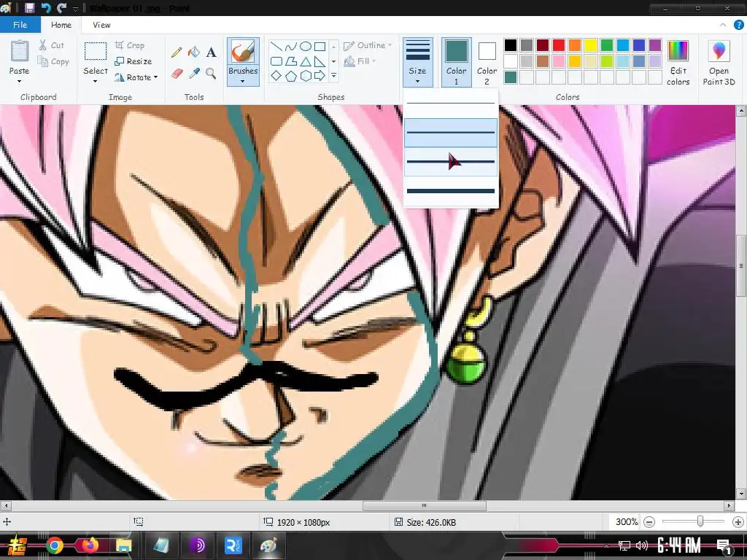Click the Resize button
Screen dimensions: 747x560
coord(133,61)
